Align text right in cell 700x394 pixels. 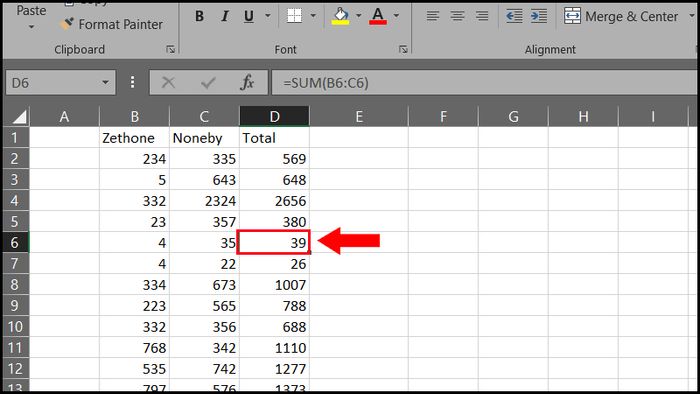tap(482, 17)
